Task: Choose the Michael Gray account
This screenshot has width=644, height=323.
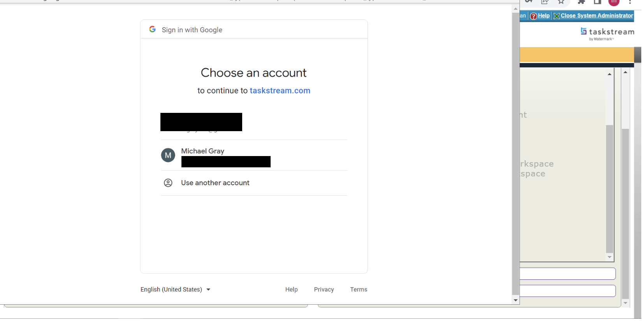Action: coord(202,151)
